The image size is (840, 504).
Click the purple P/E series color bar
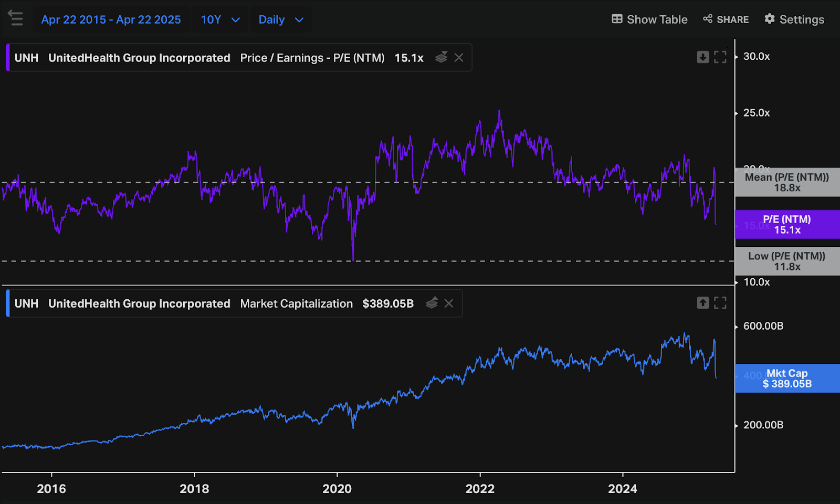tap(8, 58)
